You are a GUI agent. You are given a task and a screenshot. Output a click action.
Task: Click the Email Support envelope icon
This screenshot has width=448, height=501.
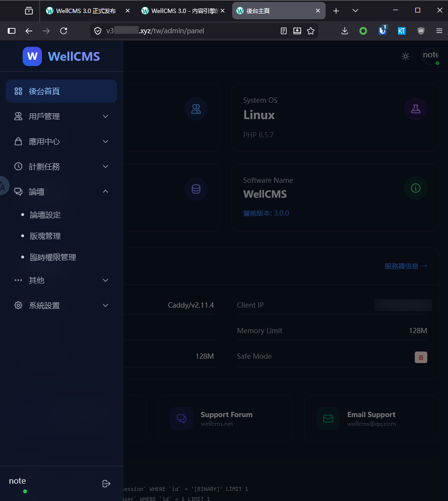click(x=328, y=419)
